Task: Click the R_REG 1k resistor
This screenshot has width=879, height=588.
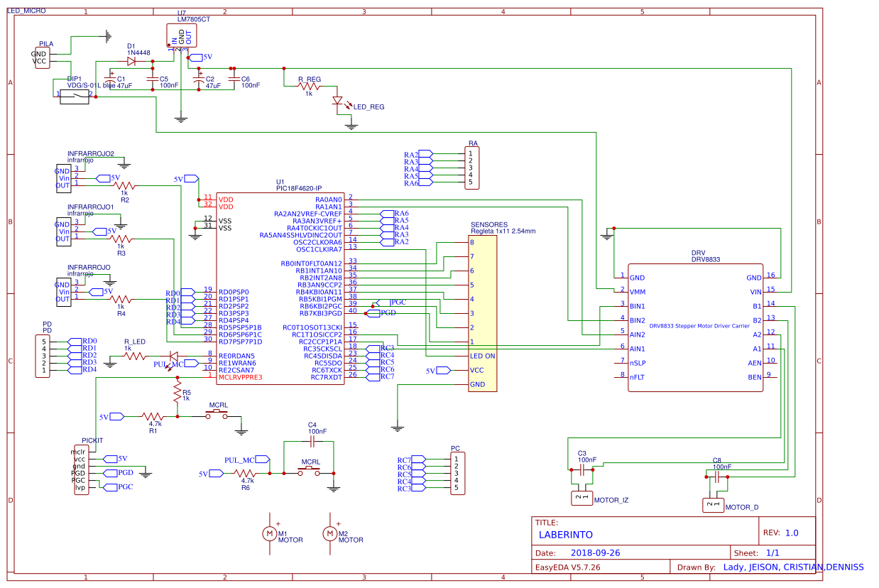Action: coord(309,87)
